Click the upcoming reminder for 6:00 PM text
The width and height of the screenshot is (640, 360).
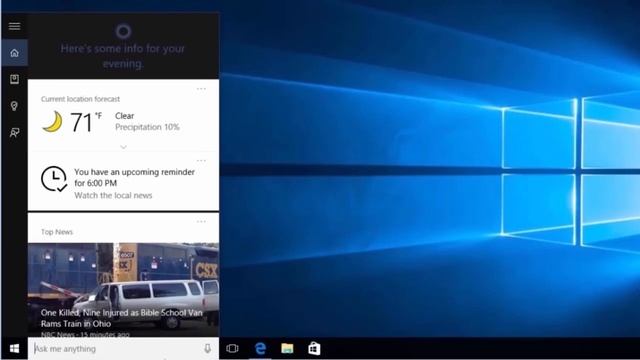pyautogui.click(x=134, y=178)
